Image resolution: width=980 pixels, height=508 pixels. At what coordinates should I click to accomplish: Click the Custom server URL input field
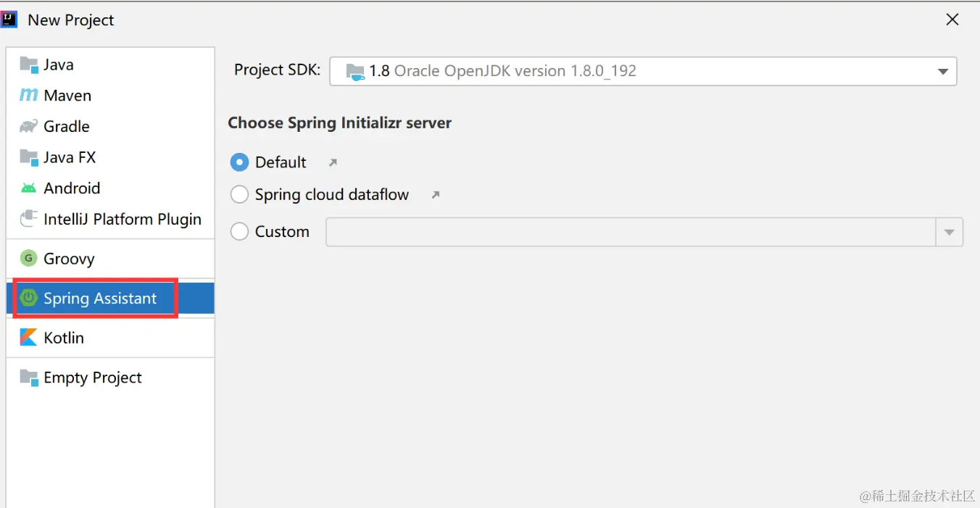631,233
